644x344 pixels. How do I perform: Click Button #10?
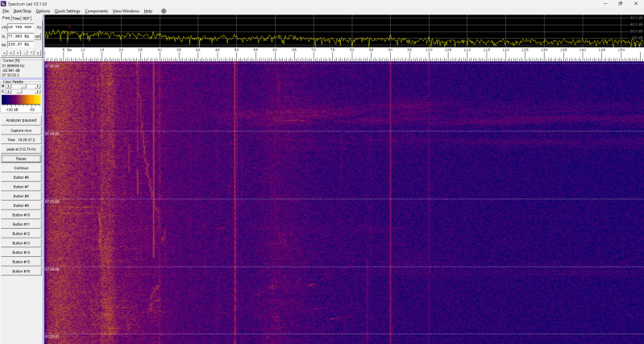click(x=21, y=215)
